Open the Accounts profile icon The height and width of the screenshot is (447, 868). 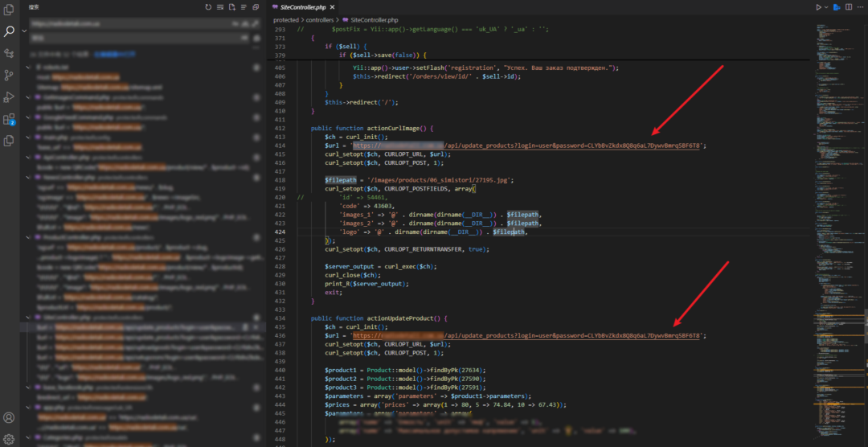9,417
